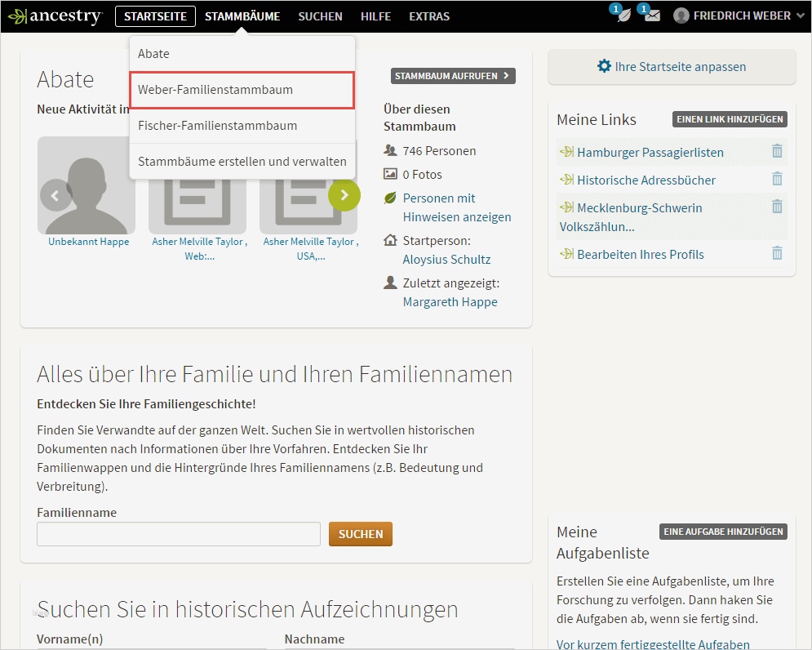Open the STAMMBÄUME menu
The image size is (812, 650).
tap(242, 16)
